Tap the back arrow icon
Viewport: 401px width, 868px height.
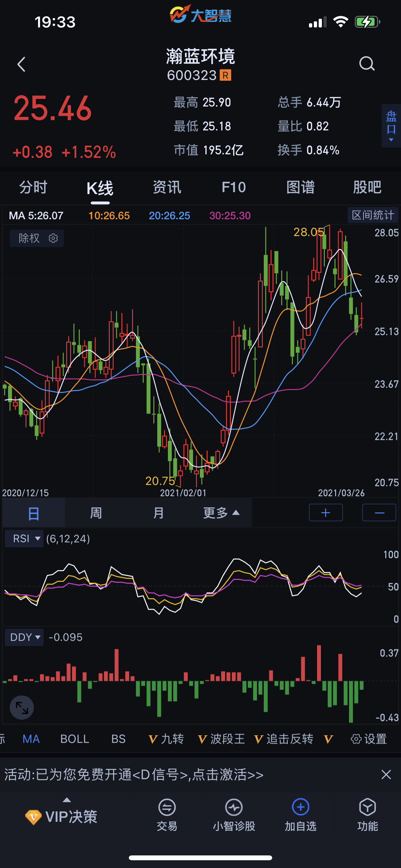(22, 64)
